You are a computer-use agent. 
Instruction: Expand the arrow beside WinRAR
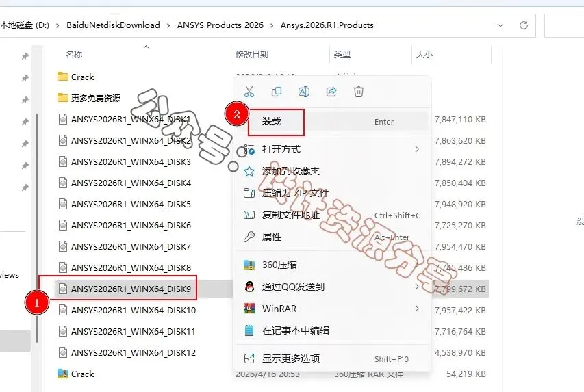click(x=417, y=309)
